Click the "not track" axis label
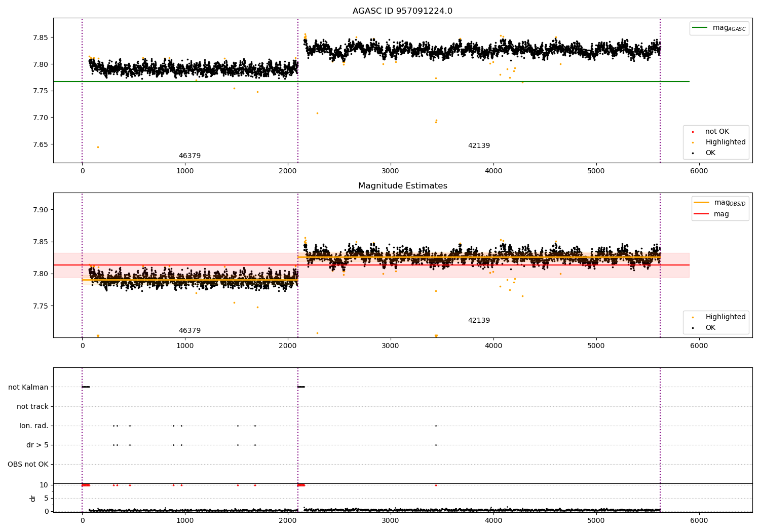This screenshot has width=760, height=532. tap(32, 406)
